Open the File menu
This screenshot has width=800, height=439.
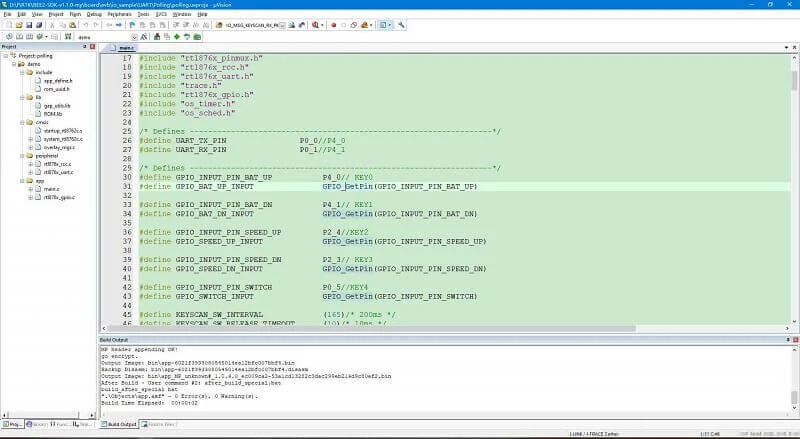tap(7, 14)
